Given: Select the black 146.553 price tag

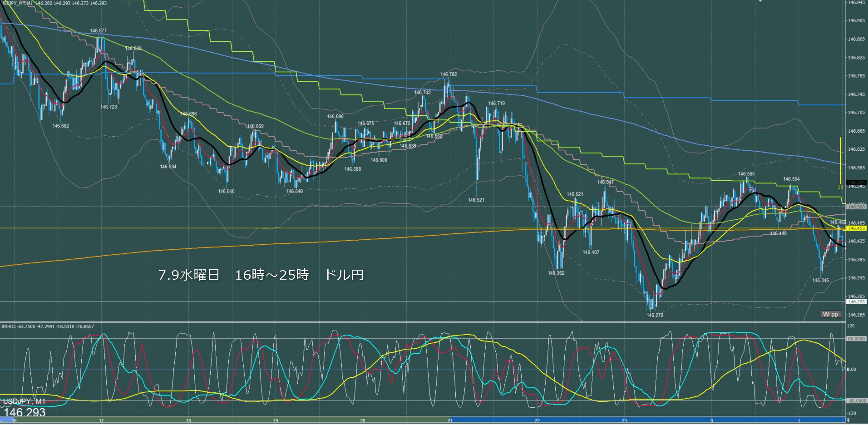Looking at the screenshot, I should pyautogui.click(x=856, y=183).
